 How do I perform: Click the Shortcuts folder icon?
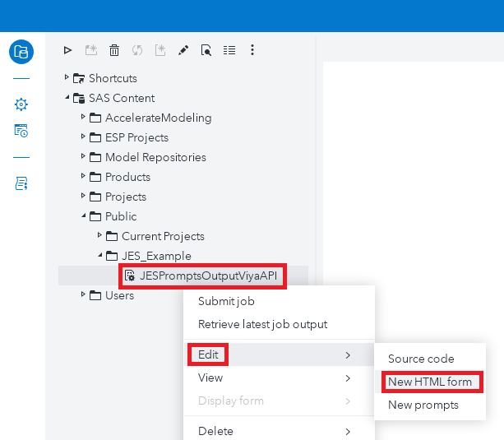coord(79,78)
